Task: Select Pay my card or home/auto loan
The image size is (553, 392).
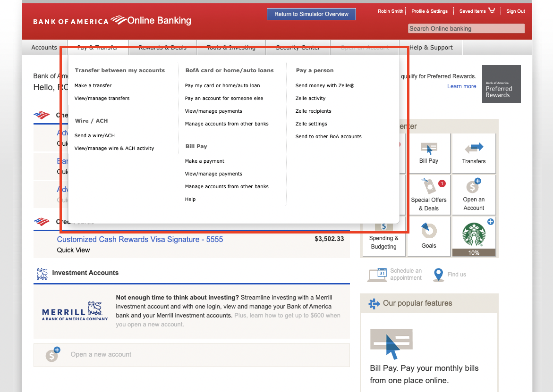Action: coord(222,85)
